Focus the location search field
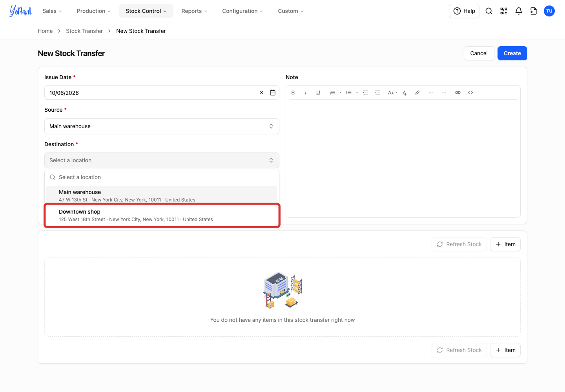Viewport: 565px width, 392px height. pos(162,177)
